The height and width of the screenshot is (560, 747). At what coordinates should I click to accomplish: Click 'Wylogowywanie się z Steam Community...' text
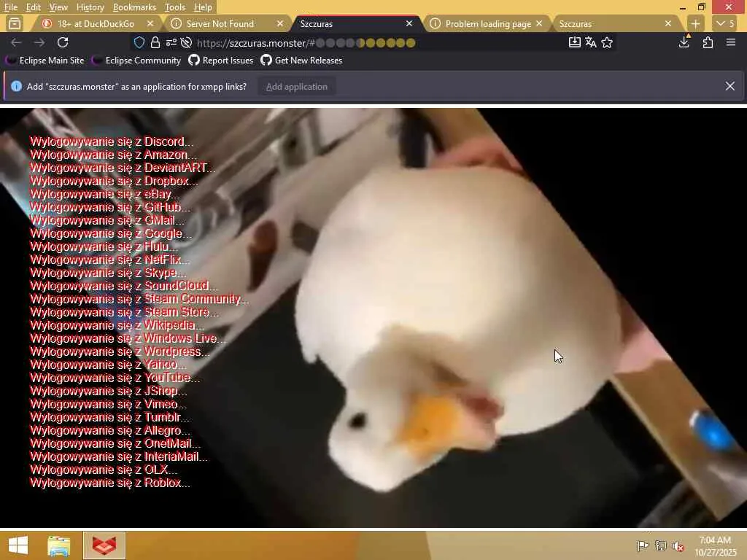coord(139,299)
